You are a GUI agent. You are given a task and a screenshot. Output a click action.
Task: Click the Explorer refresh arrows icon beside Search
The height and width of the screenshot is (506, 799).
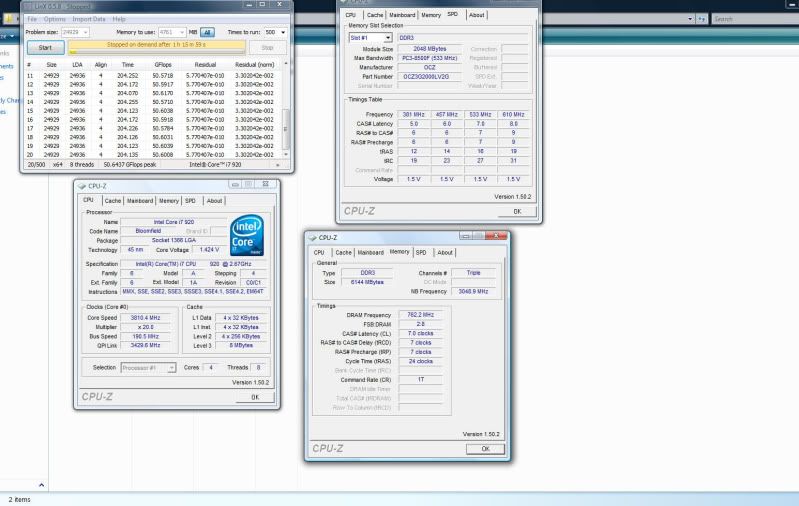(x=702, y=19)
